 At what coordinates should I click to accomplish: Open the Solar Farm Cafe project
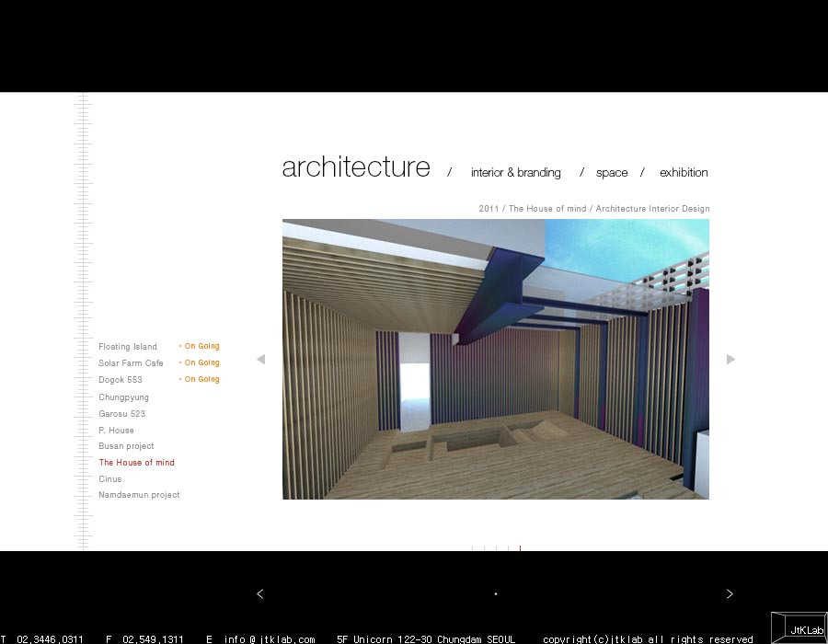coord(131,363)
